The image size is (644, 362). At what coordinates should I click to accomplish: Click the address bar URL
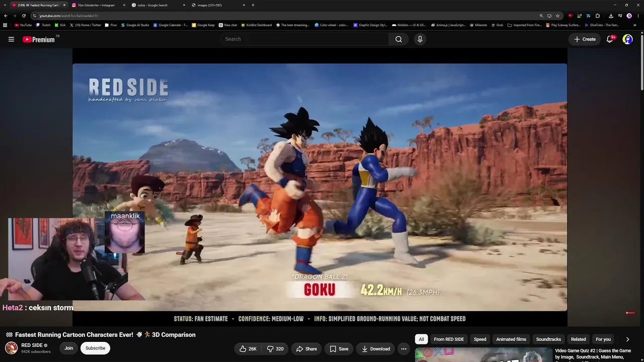point(68,16)
